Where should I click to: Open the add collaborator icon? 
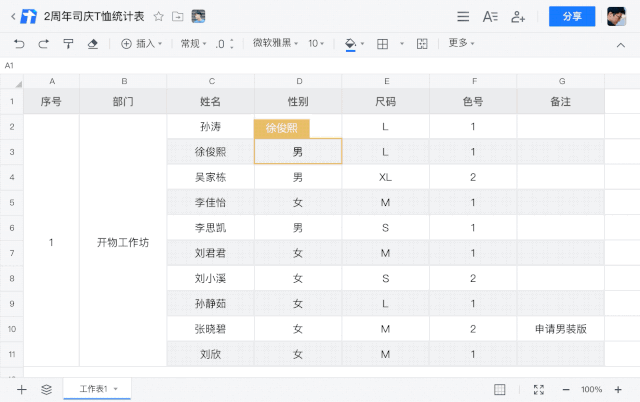point(518,16)
